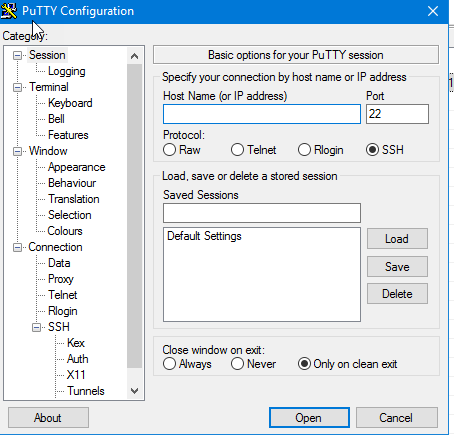Collapse the Connection category node

[x=17, y=247]
